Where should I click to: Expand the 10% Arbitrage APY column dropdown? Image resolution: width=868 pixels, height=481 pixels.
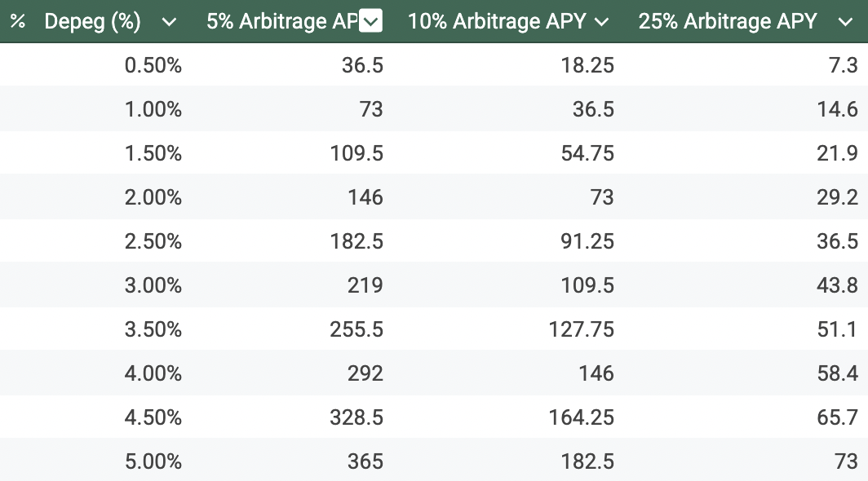click(x=602, y=22)
